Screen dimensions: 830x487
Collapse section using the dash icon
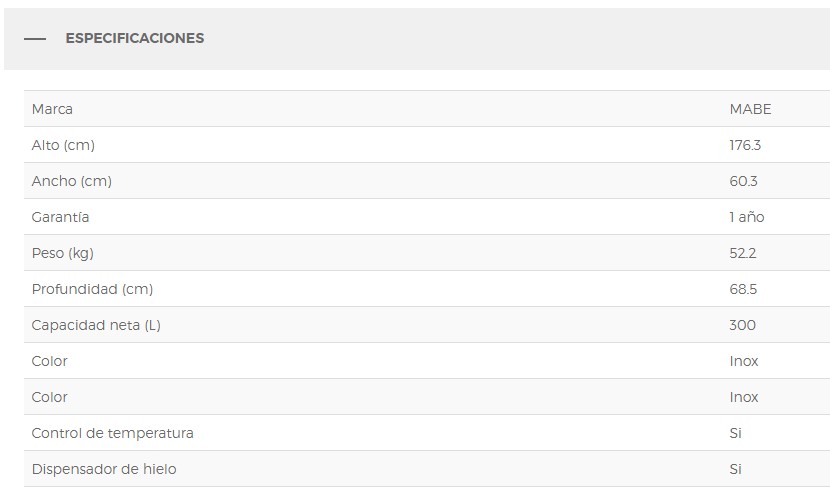[35, 39]
